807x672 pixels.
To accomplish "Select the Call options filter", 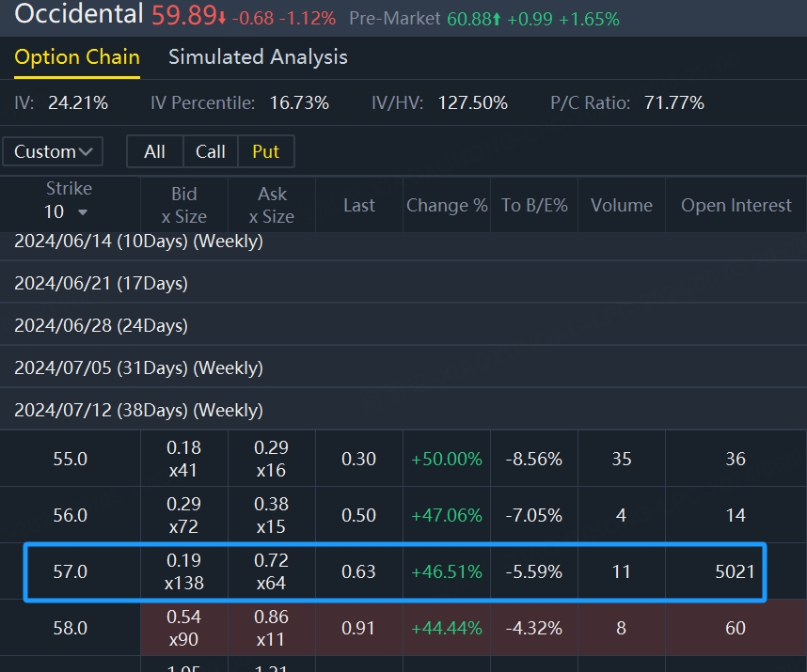I will [210, 151].
